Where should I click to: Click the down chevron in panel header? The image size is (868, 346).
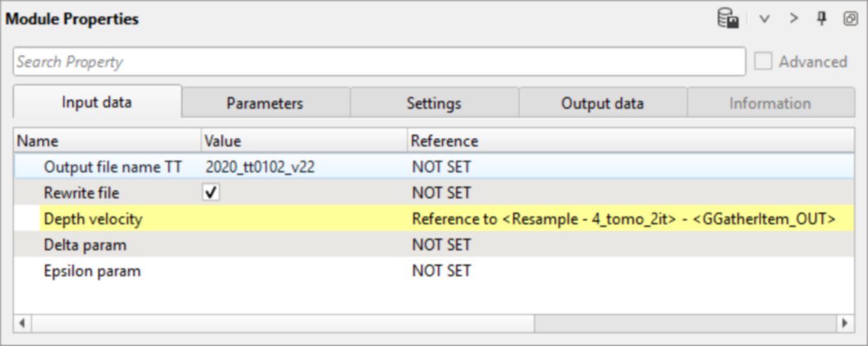point(764,19)
